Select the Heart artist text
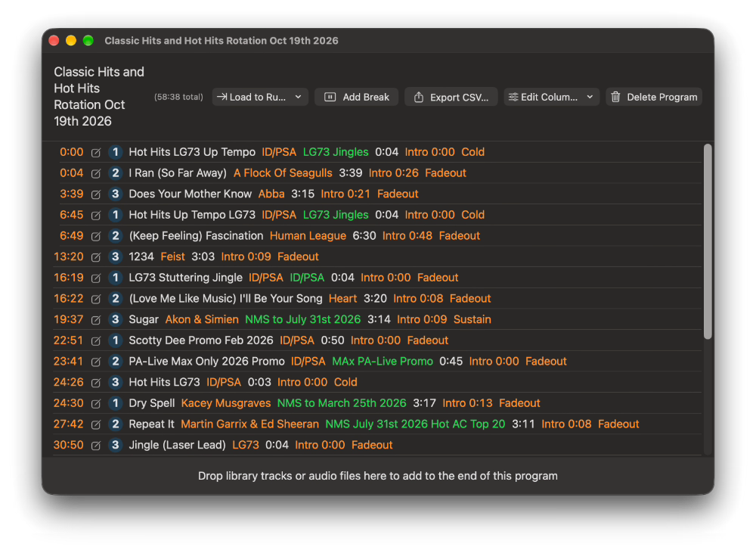The width and height of the screenshot is (756, 550). (342, 298)
